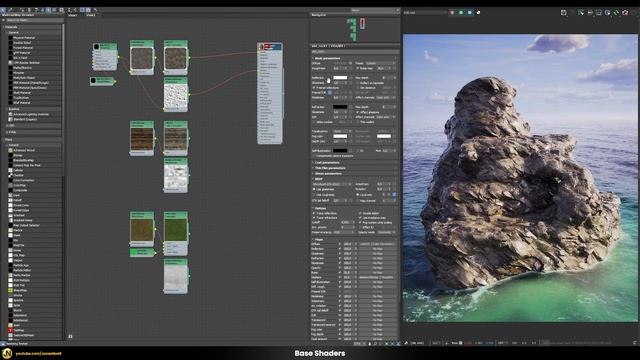
Task: Click the Fresnel IOR lock button
Action: click(330, 93)
